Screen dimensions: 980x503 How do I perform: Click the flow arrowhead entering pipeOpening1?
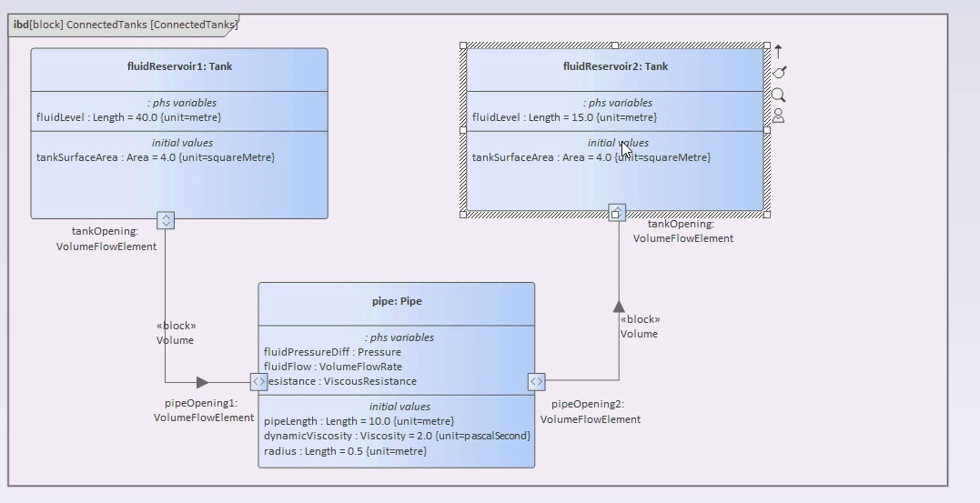(203, 382)
